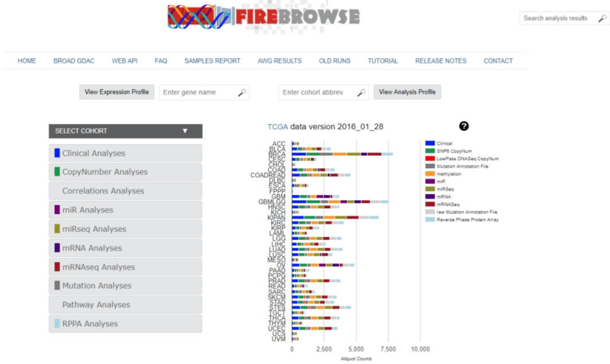The width and height of the screenshot is (610, 364).
Task: Open the BROAD GDAC menu item
Action: point(74,61)
